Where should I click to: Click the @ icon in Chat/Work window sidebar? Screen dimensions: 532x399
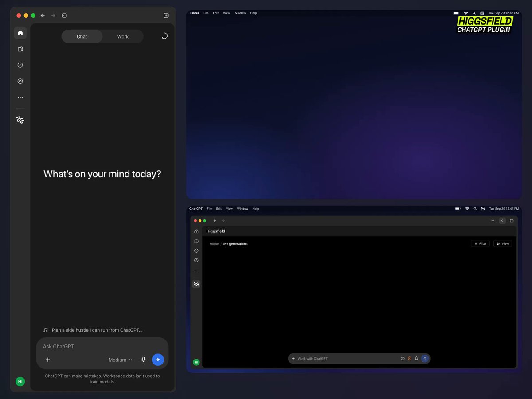20,81
